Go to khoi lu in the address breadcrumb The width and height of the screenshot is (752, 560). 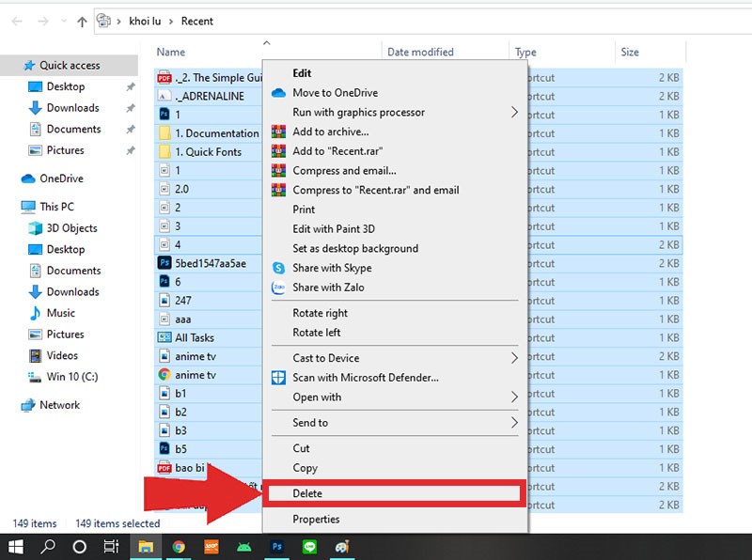(x=145, y=21)
